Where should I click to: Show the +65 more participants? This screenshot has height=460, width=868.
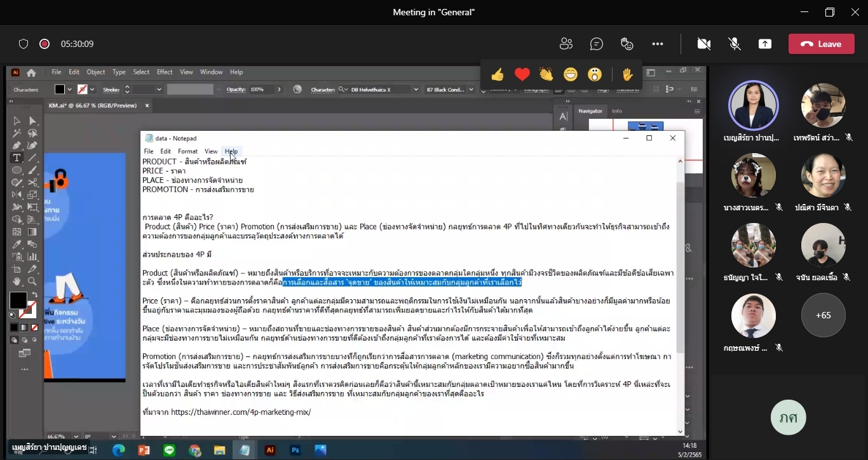pos(823,315)
